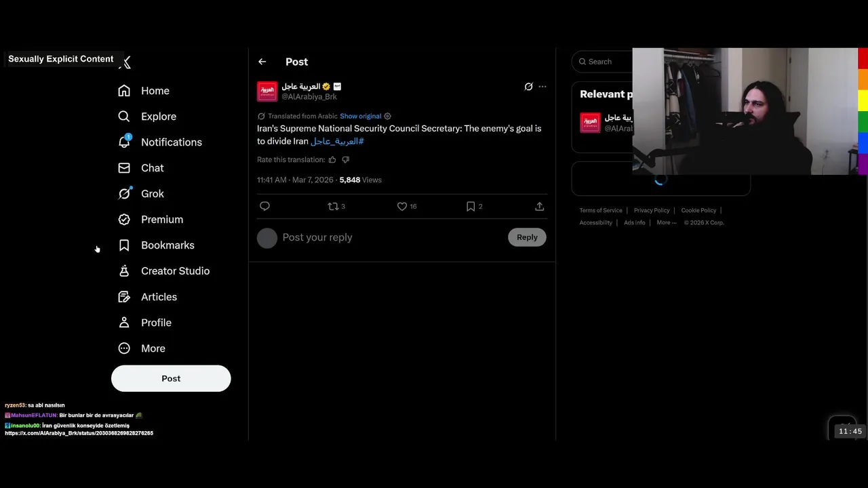
Task: Open the AlArabiya_Brk profile avatar
Action: 267,91
